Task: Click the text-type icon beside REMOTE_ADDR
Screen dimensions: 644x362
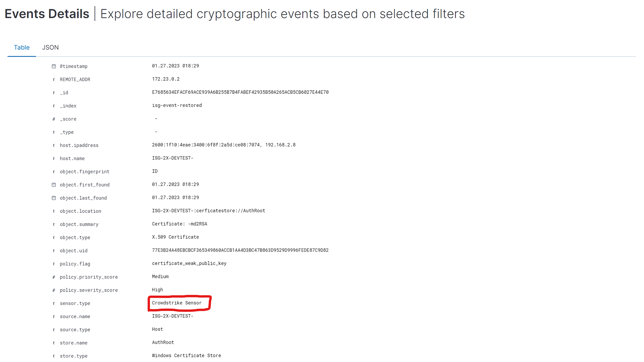Action: click(x=54, y=79)
